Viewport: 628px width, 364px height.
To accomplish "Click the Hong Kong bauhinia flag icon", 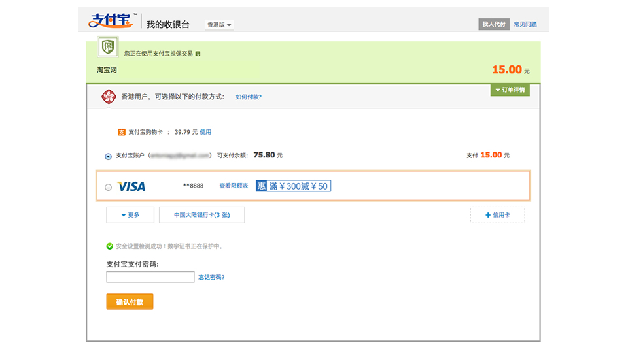I will coord(108,97).
